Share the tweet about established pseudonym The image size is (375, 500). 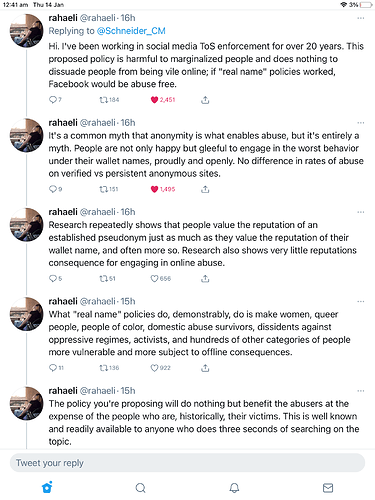tap(205, 278)
